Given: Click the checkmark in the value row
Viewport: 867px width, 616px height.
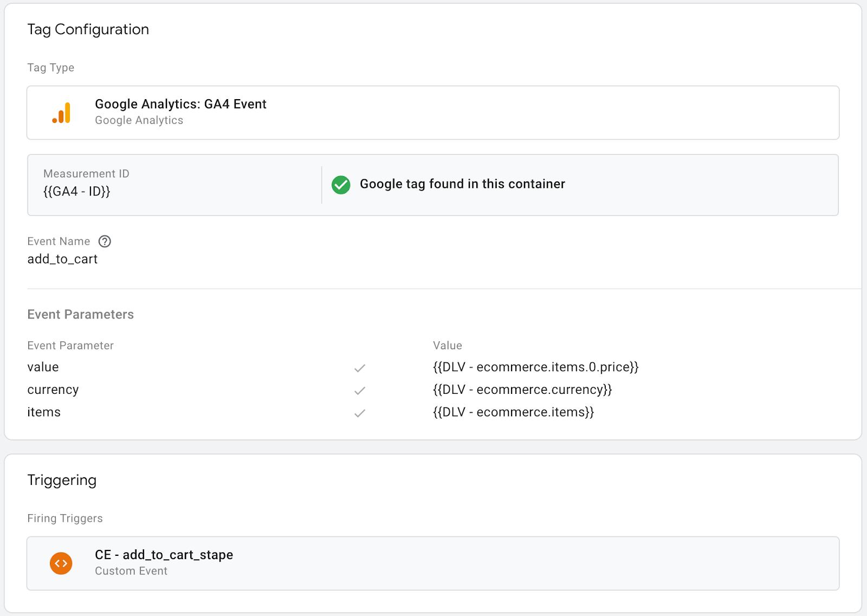Looking at the screenshot, I should click(360, 368).
